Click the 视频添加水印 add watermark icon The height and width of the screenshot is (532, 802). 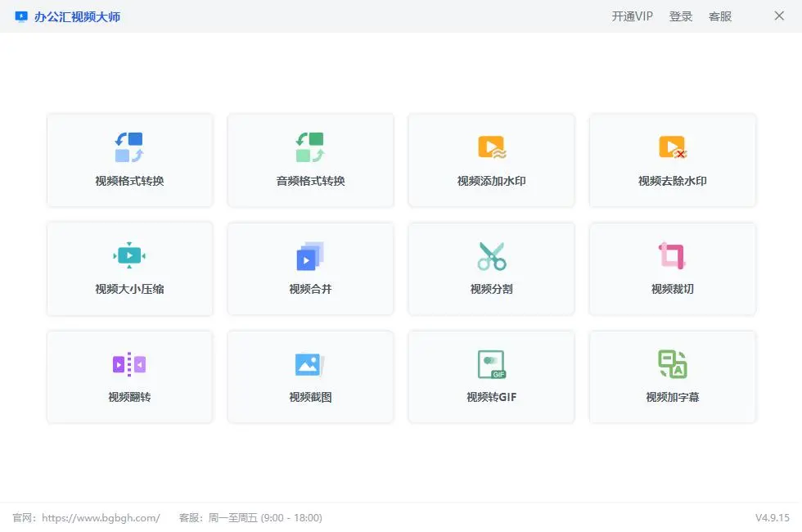[x=492, y=147]
